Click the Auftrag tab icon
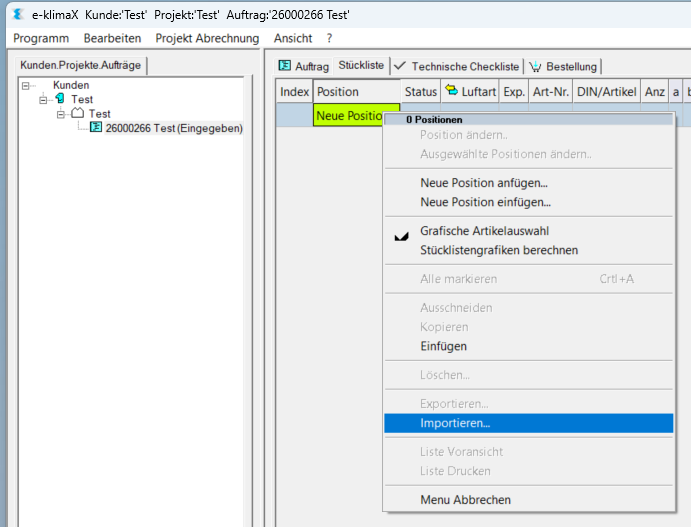Viewport: 691px width, 527px height. tap(285, 66)
